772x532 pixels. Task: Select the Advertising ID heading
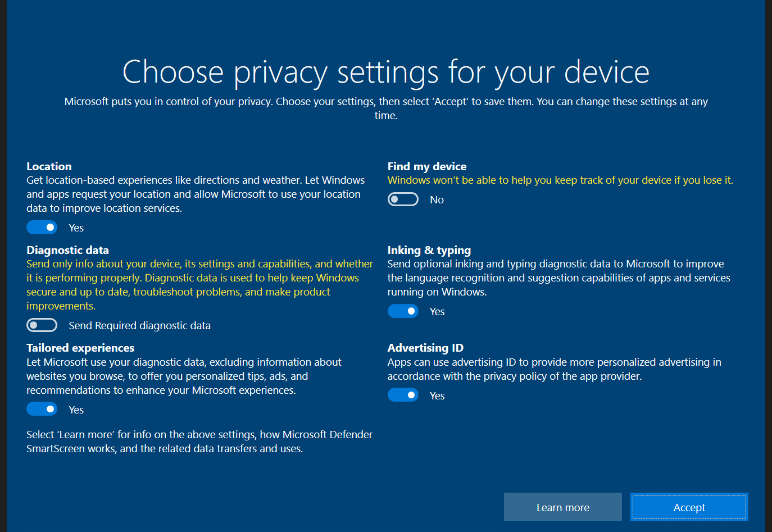[425, 348]
